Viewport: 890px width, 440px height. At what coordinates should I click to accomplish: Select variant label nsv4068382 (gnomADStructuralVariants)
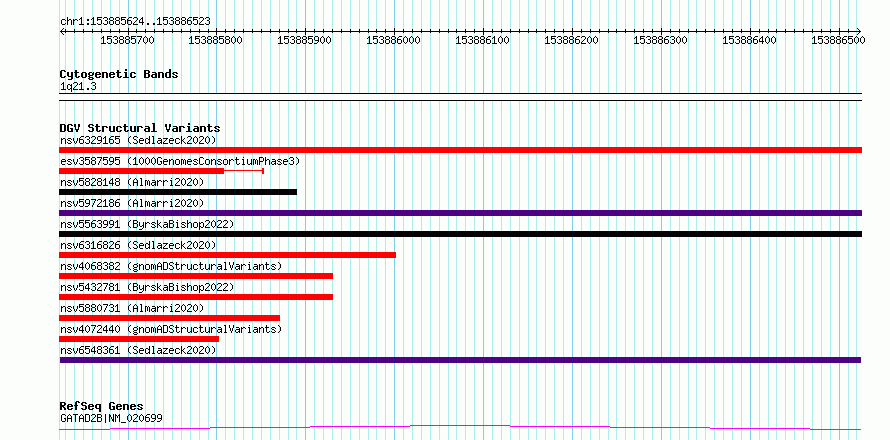pyautogui.click(x=170, y=266)
